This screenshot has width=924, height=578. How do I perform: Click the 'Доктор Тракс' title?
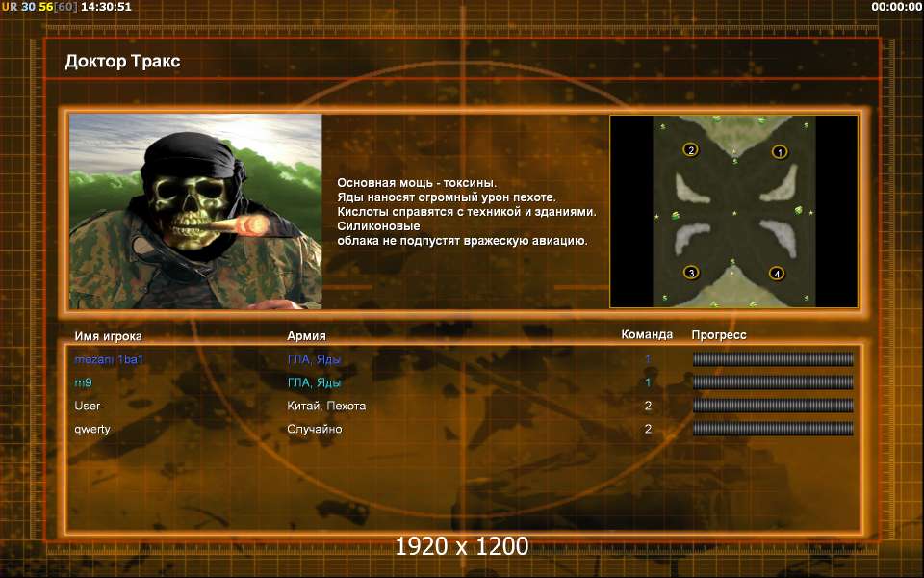pyautogui.click(x=122, y=62)
